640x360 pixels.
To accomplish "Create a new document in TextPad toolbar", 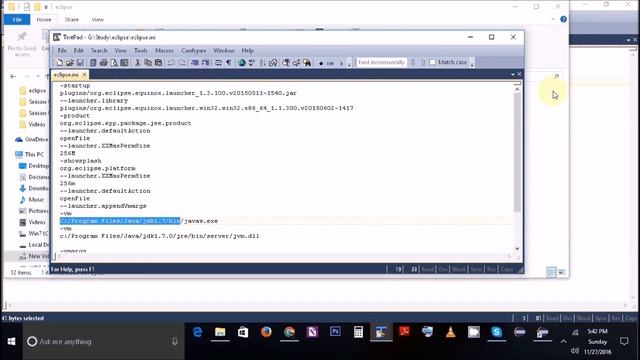I will pos(59,62).
